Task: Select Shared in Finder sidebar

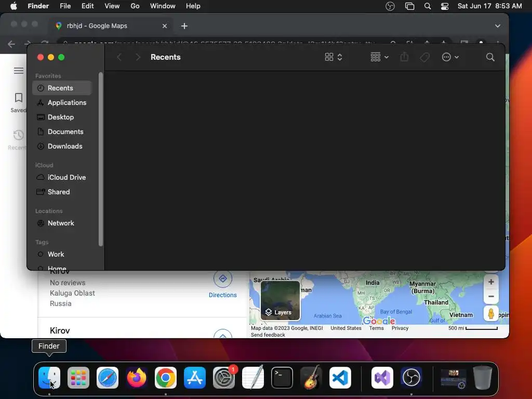Action: click(62, 192)
